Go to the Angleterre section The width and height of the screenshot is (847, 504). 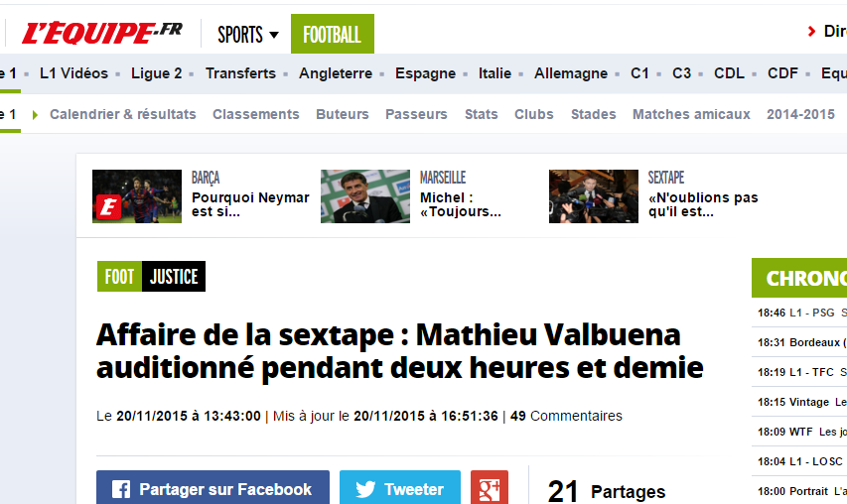pyautogui.click(x=336, y=73)
